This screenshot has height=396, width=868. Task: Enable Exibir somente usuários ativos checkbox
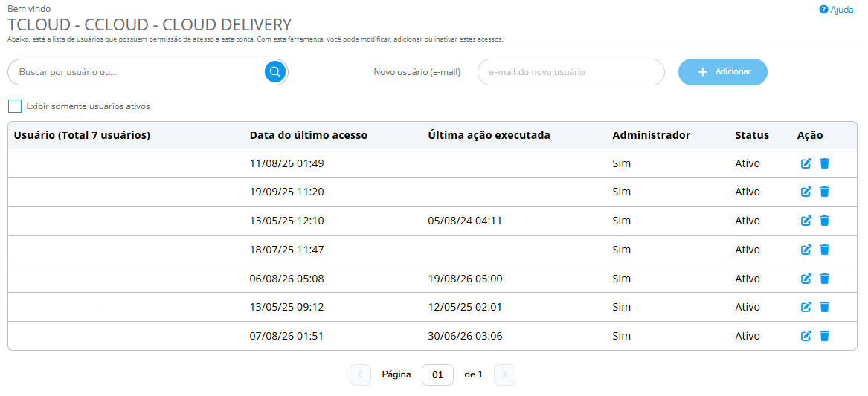pyautogui.click(x=15, y=106)
